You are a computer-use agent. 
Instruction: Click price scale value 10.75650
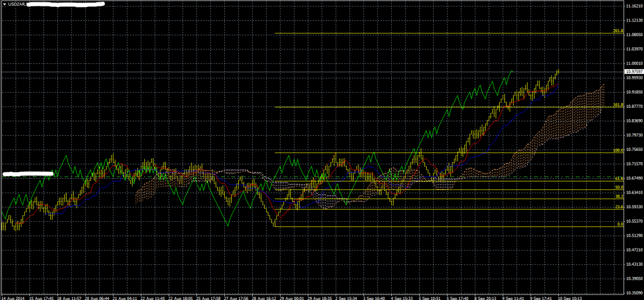[634, 150]
